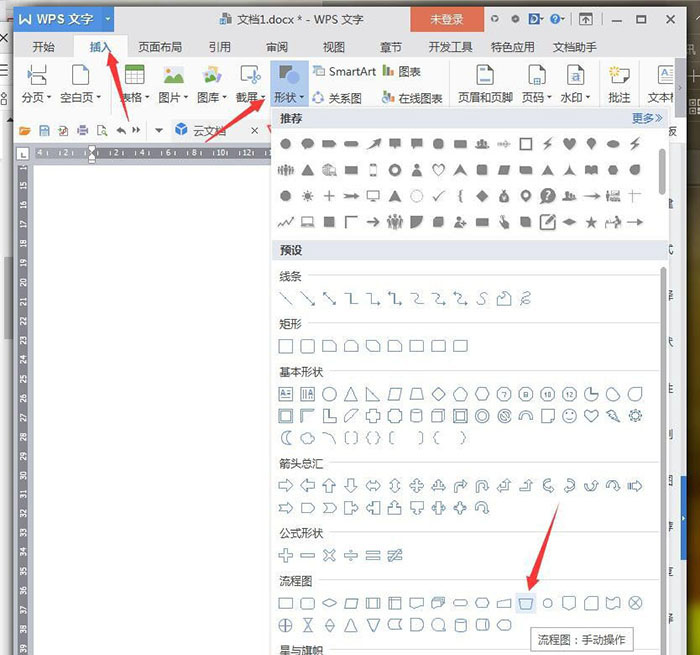Select the moon shape in 基本形状
Screen dimensions: 700x655
(286, 438)
